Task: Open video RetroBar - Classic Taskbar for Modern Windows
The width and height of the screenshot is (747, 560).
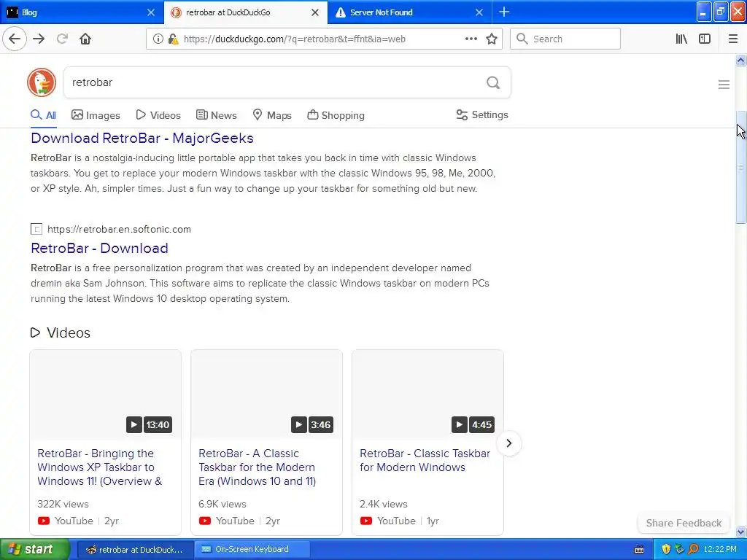Action: click(x=425, y=460)
